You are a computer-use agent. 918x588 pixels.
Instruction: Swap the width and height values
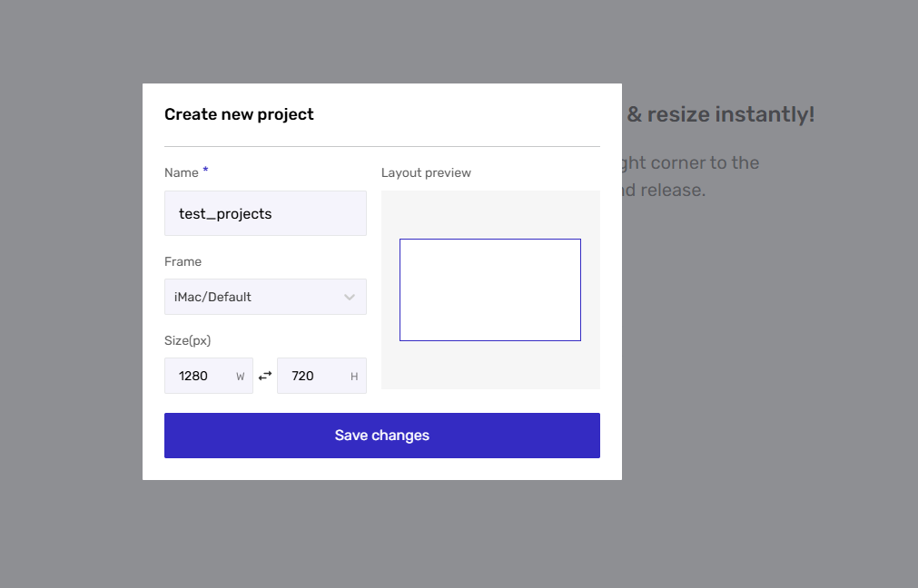coord(265,376)
